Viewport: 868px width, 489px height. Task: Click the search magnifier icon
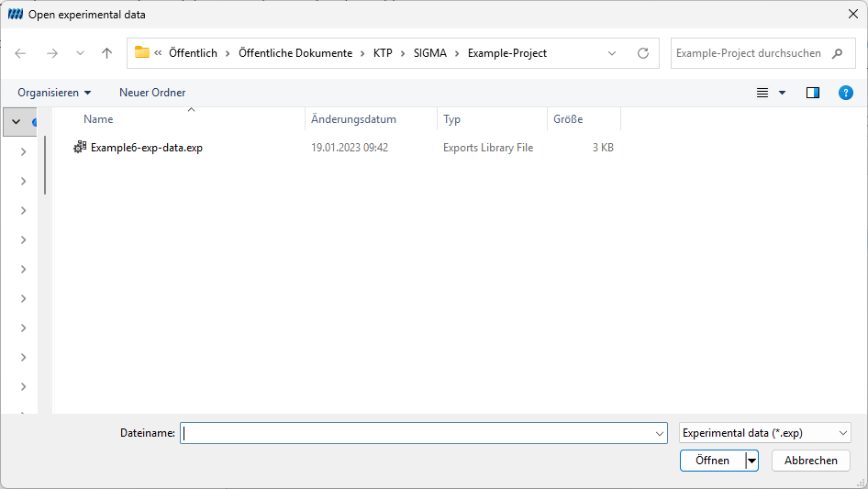tap(837, 53)
